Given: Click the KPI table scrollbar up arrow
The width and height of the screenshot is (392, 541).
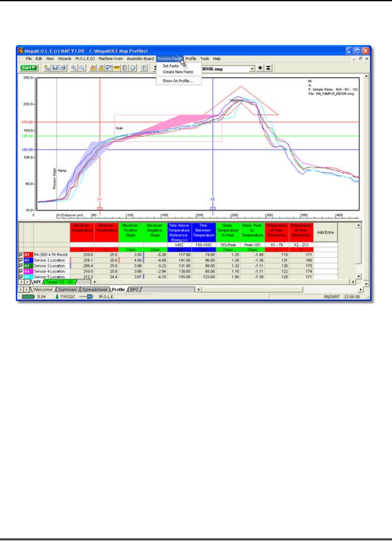Looking at the screenshot, I should 358,225.
